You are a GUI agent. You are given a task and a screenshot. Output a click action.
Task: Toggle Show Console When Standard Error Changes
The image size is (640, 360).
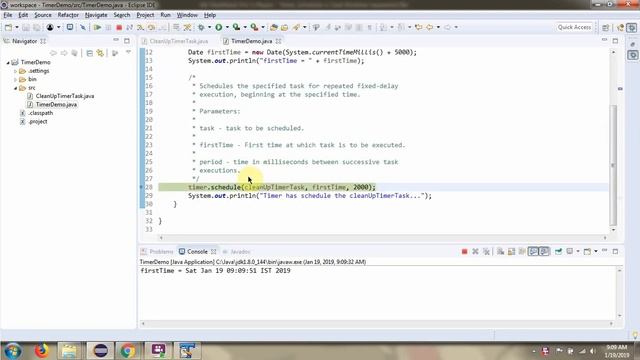coord(544,251)
